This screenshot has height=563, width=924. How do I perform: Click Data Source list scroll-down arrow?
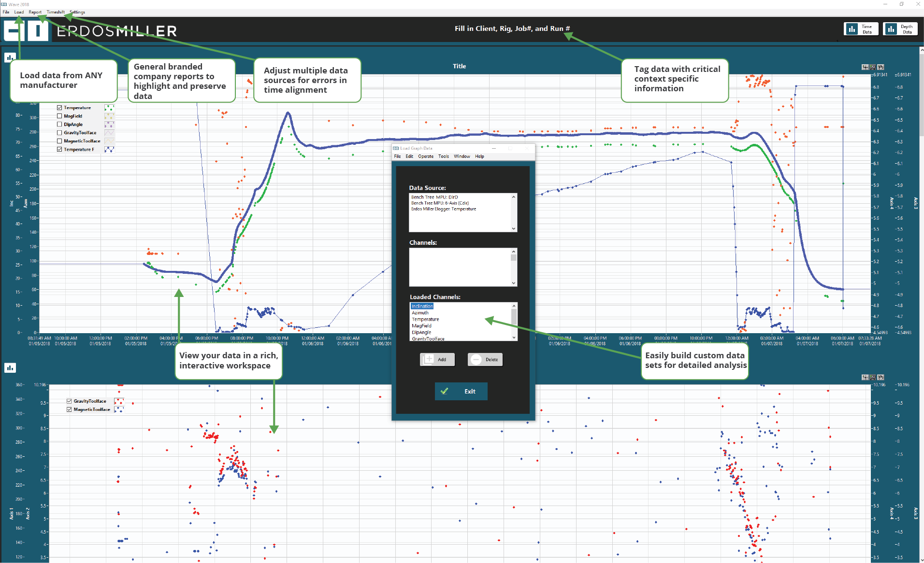pos(514,229)
